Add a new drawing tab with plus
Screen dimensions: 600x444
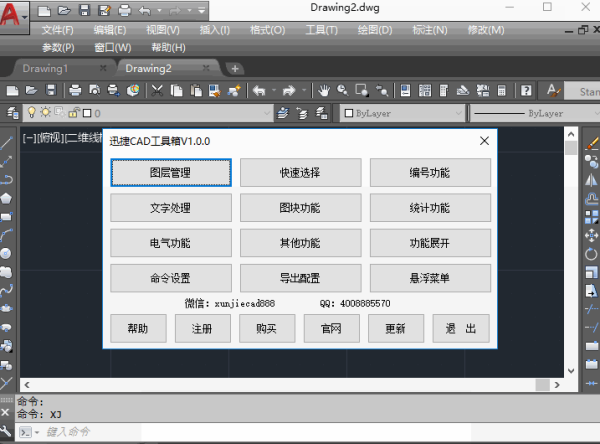[235, 69]
